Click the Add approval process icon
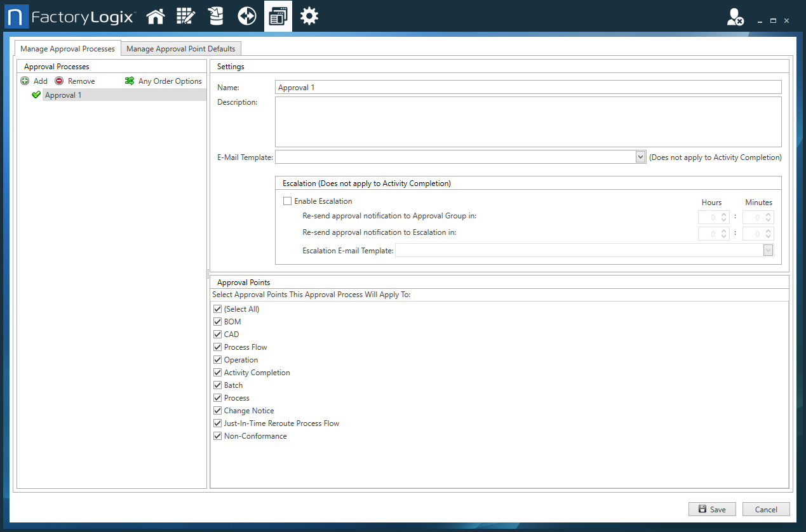The width and height of the screenshot is (806, 532). click(x=24, y=81)
